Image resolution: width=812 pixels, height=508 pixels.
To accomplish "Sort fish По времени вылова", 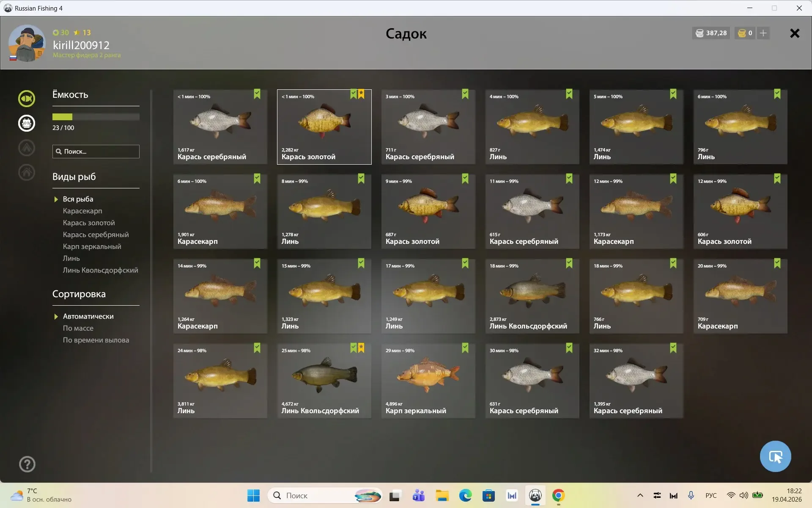I will pos(96,340).
